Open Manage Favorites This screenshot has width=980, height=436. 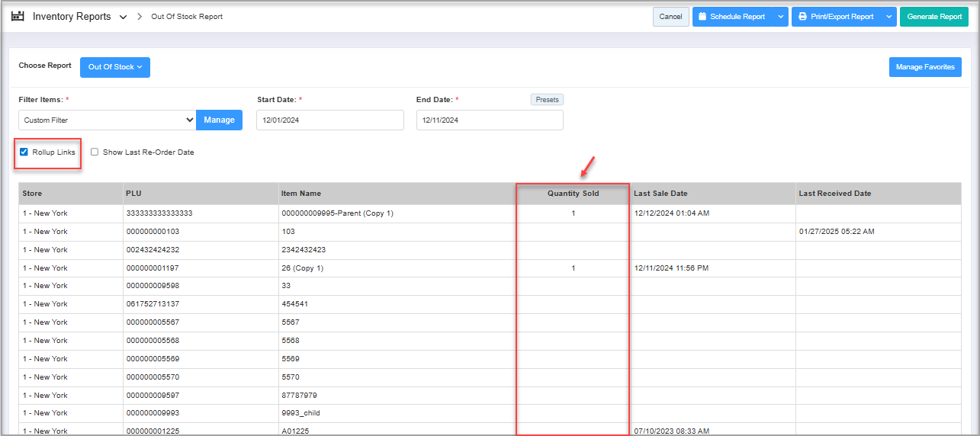click(924, 67)
